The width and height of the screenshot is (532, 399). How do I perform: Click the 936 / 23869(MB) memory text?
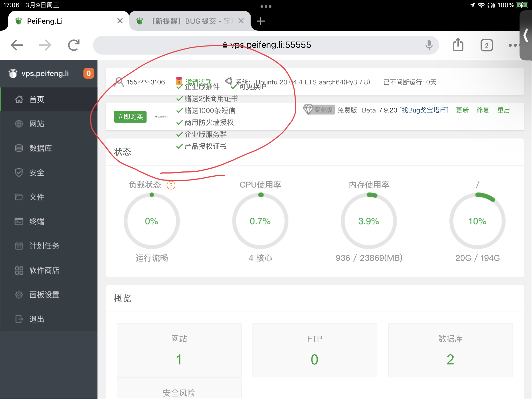click(369, 258)
